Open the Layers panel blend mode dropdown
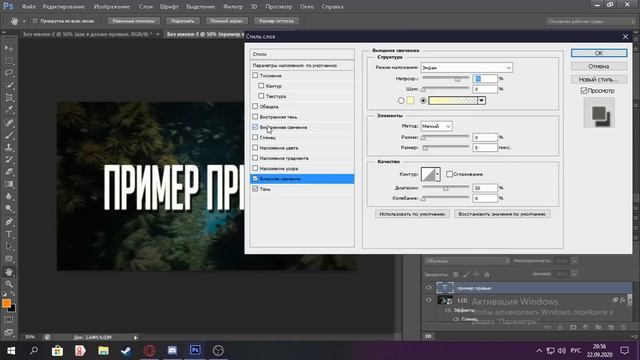The height and width of the screenshot is (360, 640). tap(466, 261)
